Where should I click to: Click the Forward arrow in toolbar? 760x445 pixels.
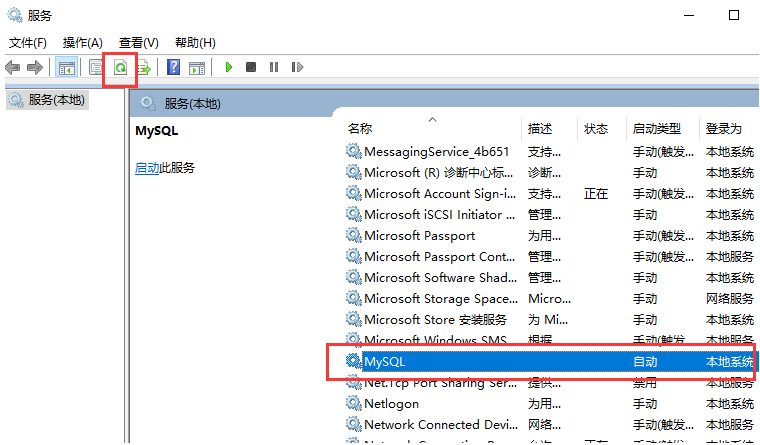click(x=35, y=67)
